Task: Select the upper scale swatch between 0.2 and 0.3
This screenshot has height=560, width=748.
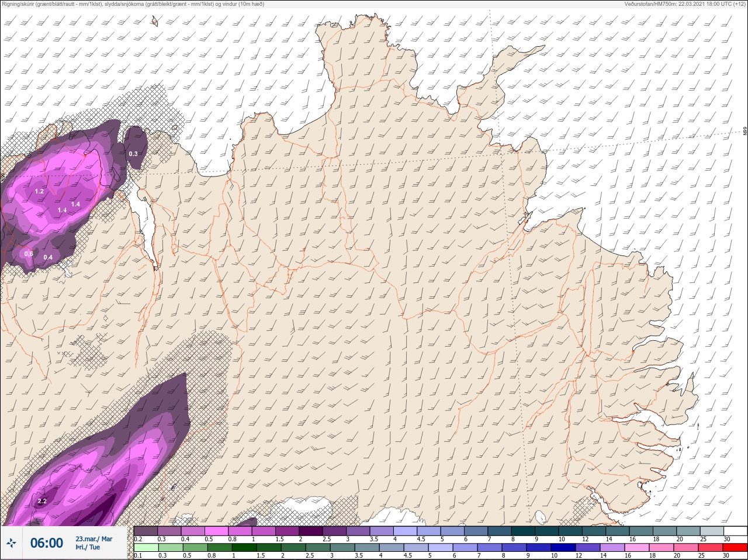Action: pyautogui.click(x=146, y=531)
